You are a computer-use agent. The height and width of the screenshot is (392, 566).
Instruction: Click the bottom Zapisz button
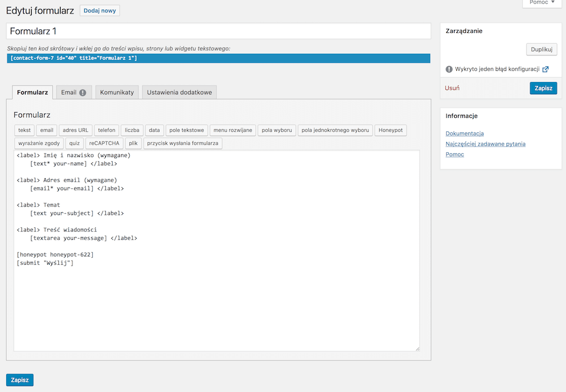20,380
